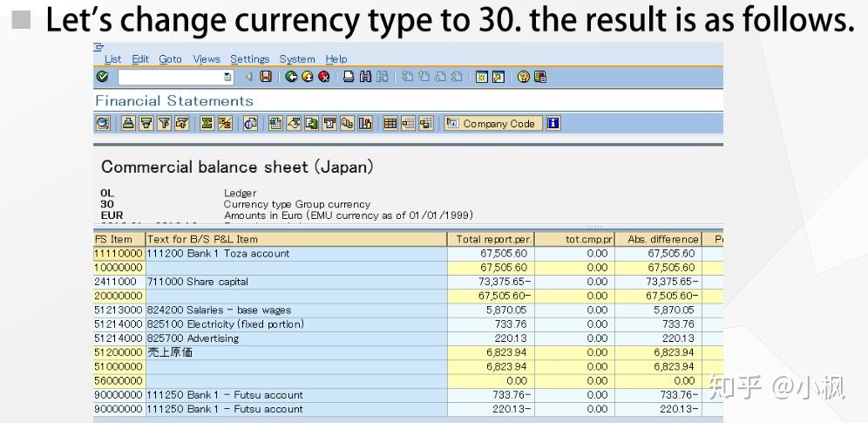The height and width of the screenshot is (423, 868).
Task: Select subtotal FS item '10000000' cell
Action: pos(119,268)
